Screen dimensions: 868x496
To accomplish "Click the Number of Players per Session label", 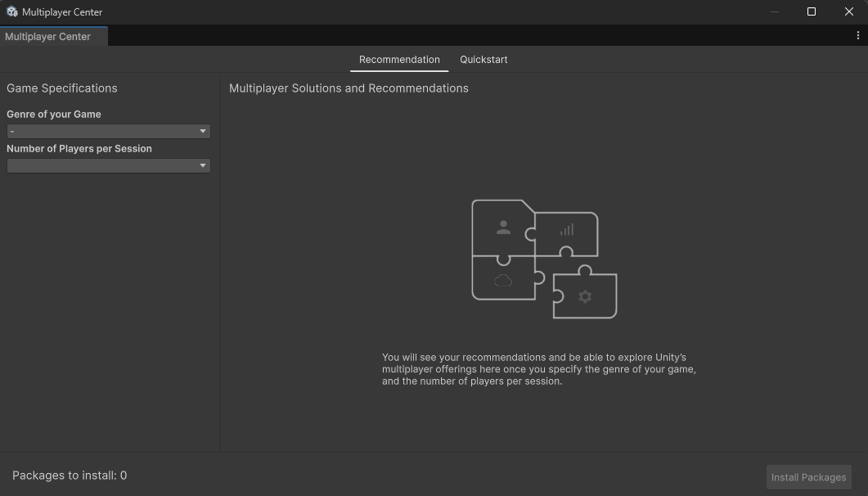I will pyautogui.click(x=79, y=148).
